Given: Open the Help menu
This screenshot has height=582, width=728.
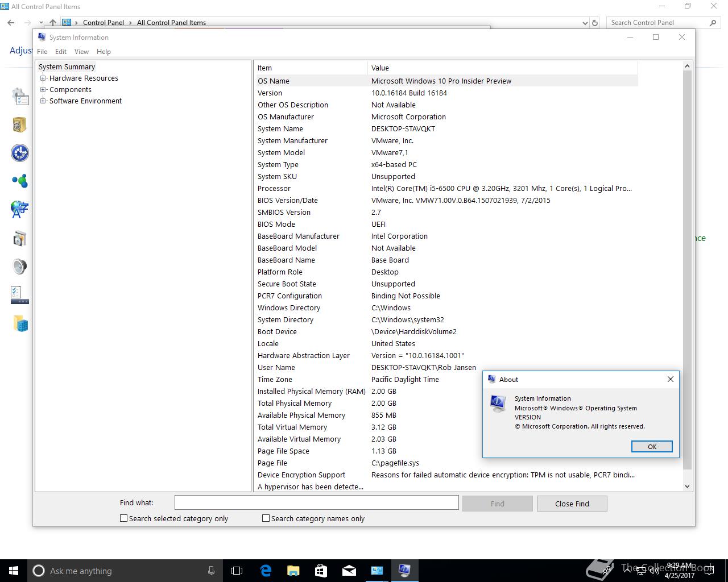Looking at the screenshot, I should [104, 51].
